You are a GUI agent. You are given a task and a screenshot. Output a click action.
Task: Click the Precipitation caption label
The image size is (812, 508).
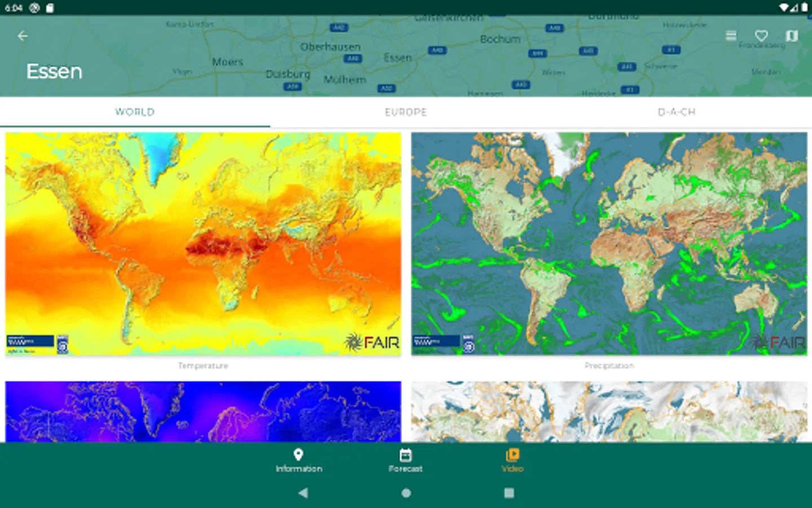click(x=609, y=366)
